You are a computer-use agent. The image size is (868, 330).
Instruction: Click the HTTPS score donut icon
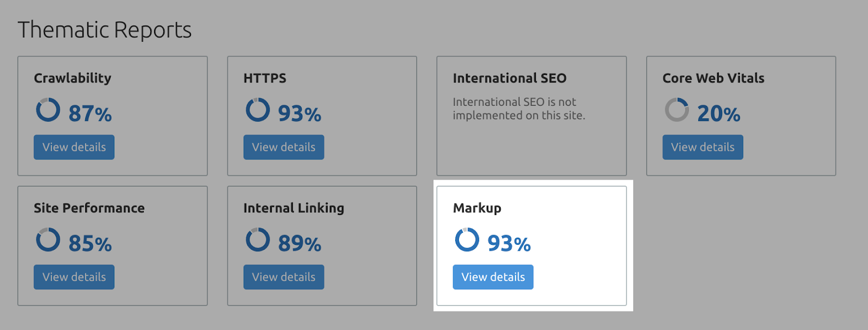pos(258,110)
